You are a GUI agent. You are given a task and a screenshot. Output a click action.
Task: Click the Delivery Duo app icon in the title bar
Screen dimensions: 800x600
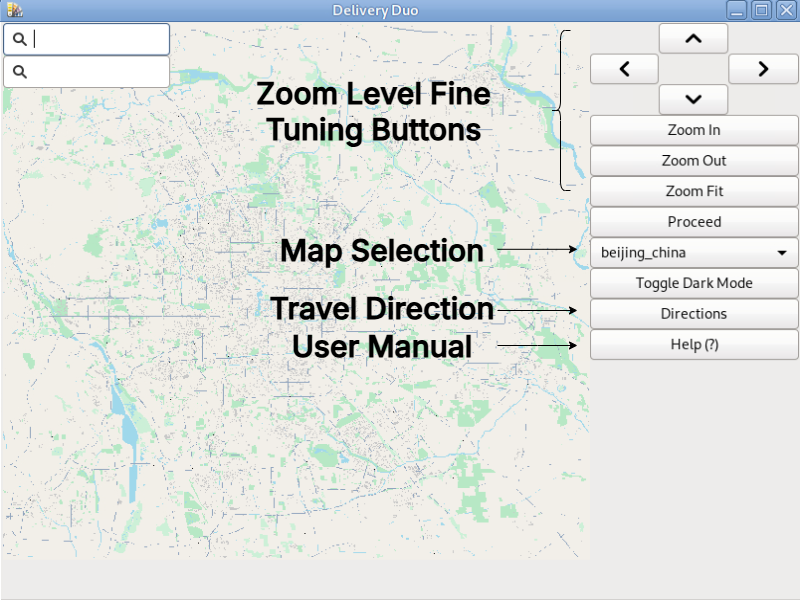pos(14,10)
